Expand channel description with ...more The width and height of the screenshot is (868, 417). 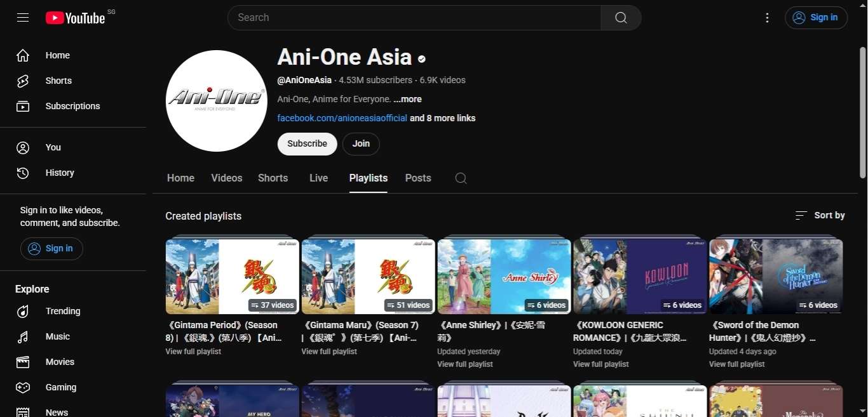pos(407,99)
